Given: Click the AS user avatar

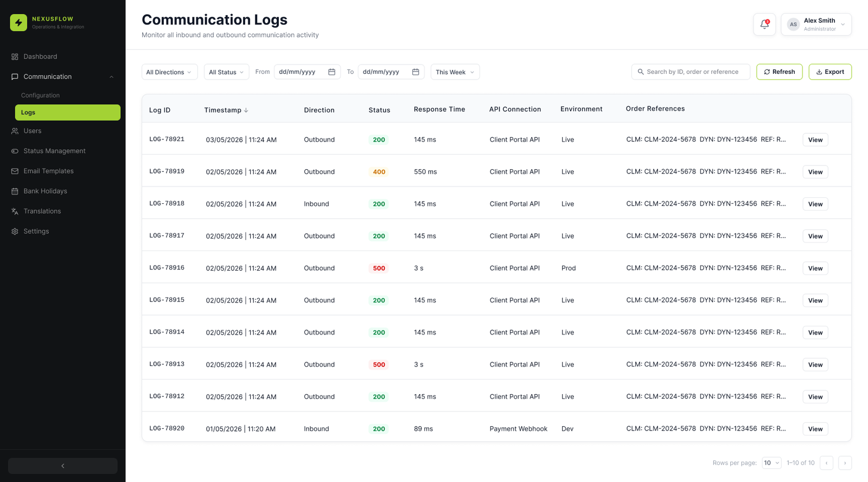Looking at the screenshot, I should point(793,24).
